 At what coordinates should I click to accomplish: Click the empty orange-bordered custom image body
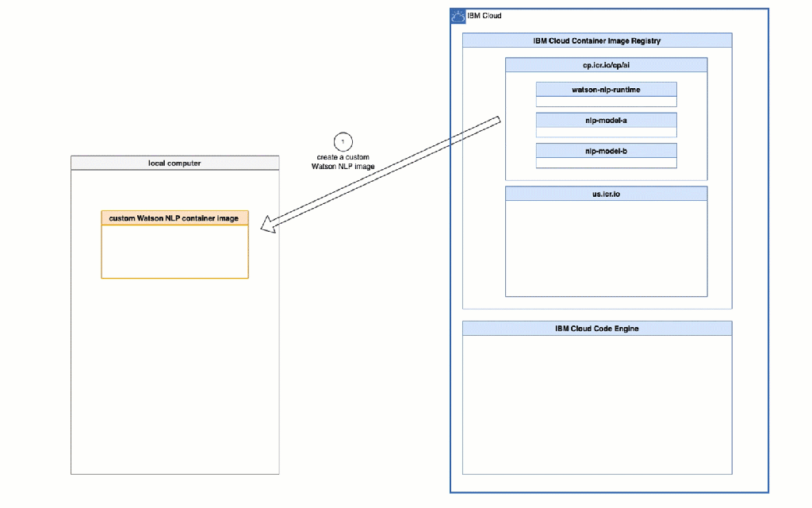coord(174,252)
